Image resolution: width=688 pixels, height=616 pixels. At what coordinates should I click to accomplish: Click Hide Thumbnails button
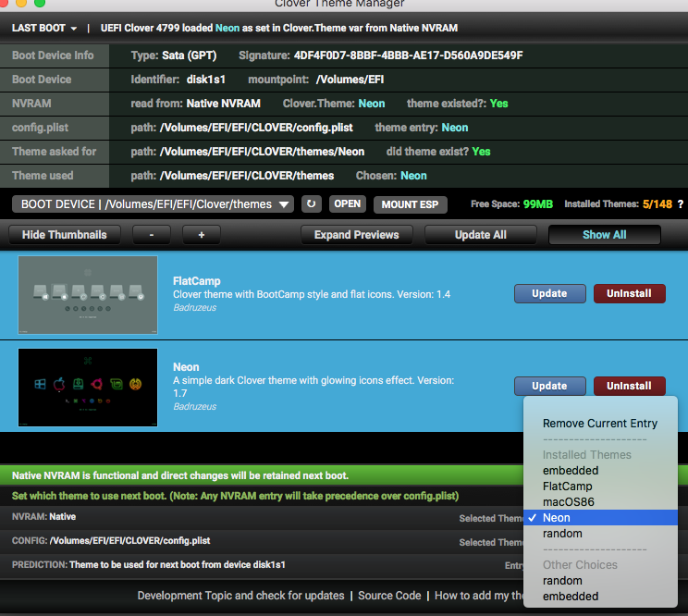tap(65, 235)
